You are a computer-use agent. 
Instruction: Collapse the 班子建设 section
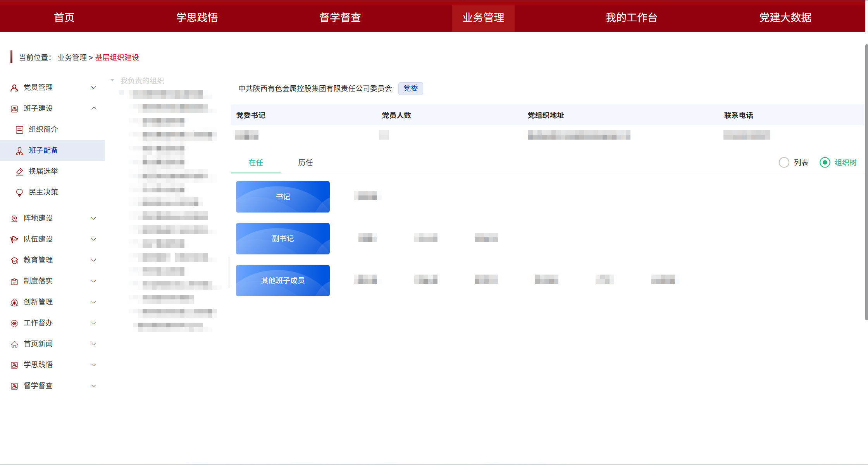pos(93,109)
